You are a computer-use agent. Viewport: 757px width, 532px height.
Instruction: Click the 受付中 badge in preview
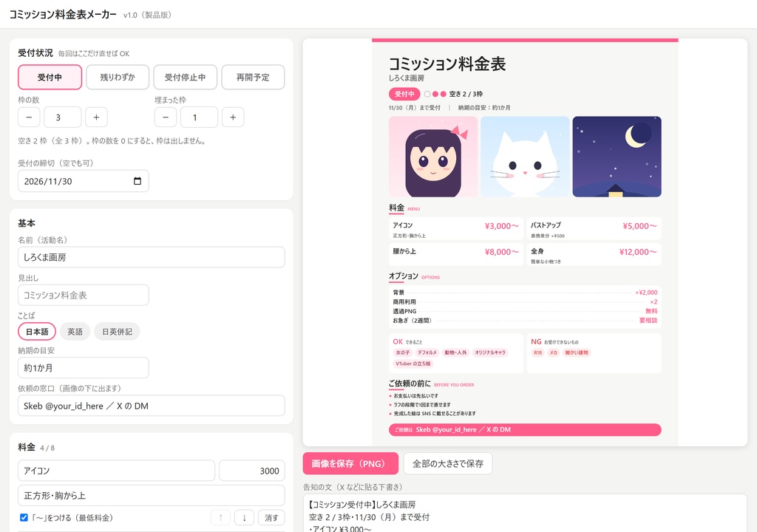(x=404, y=94)
